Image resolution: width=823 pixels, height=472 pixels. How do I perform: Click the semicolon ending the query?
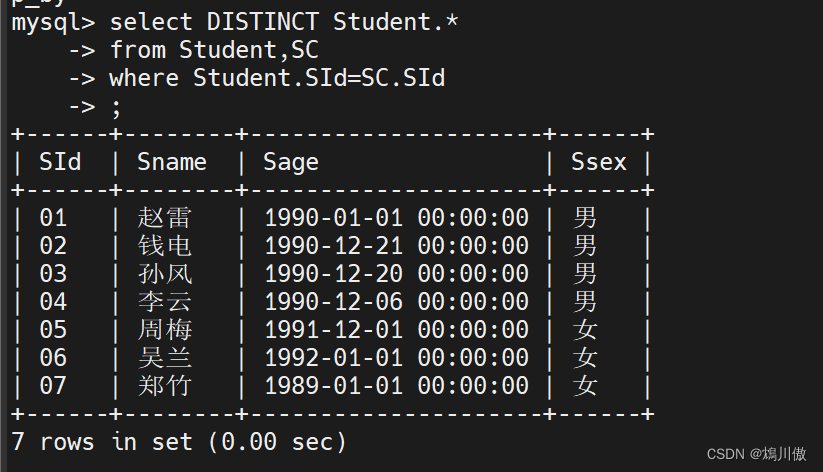tap(116, 105)
